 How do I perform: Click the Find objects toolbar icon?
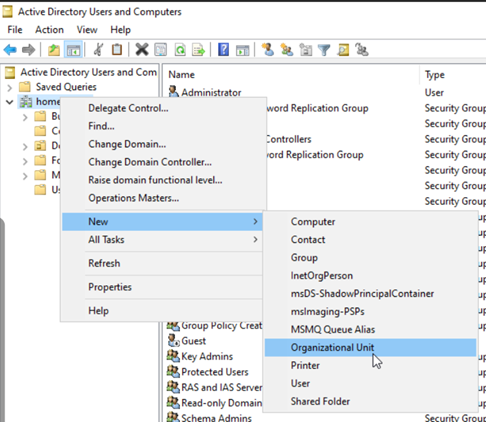point(343,50)
